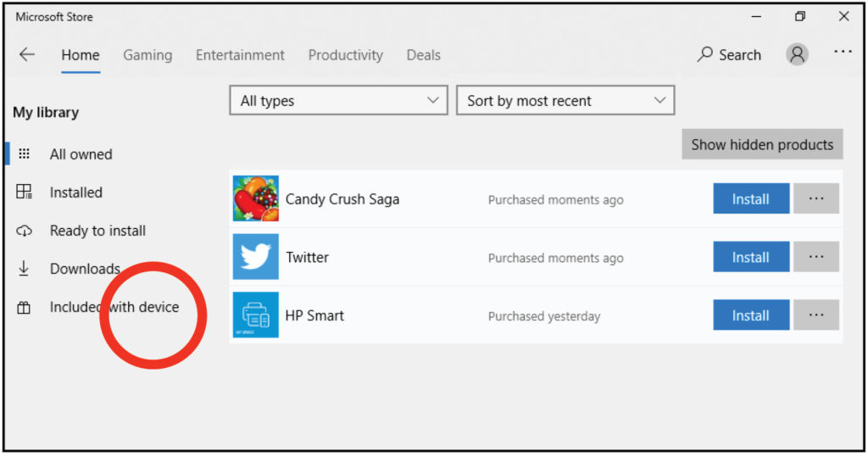Open more options for Twitter
Image resolution: width=868 pixels, height=457 pixels.
tap(816, 256)
